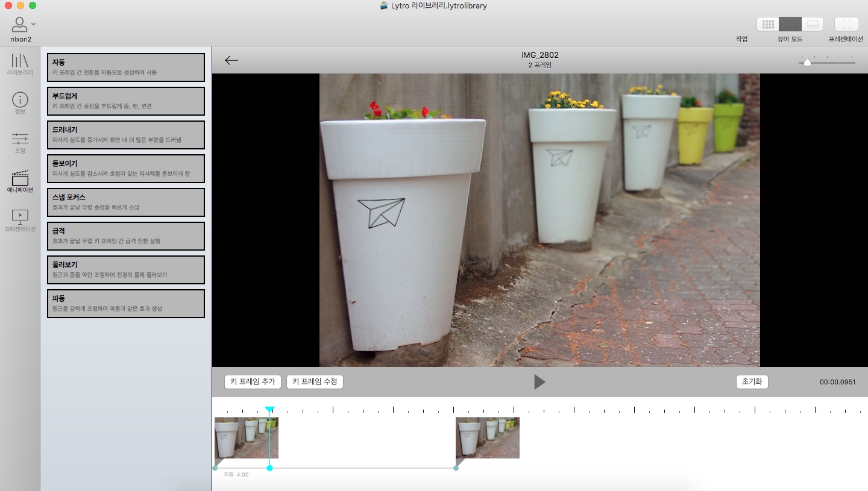Viewport: 868px width, 491px height.
Task: Switch to grid viewer mode
Action: [768, 25]
